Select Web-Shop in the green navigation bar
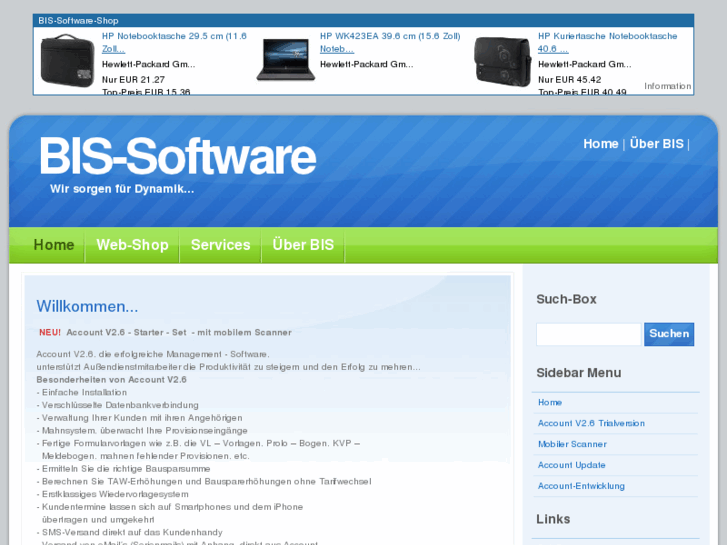Viewport: 727px width, 545px height. (x=132, y=245)
